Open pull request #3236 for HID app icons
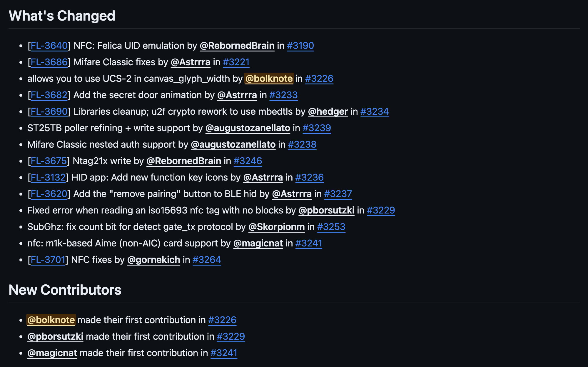 [x=309, y=177]
